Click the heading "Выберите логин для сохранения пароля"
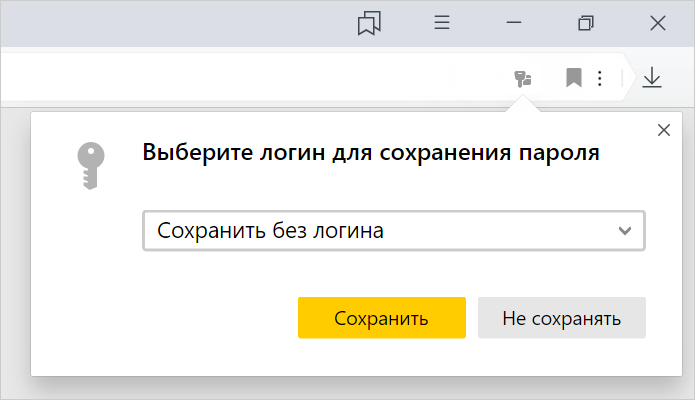 coord(371,154)
